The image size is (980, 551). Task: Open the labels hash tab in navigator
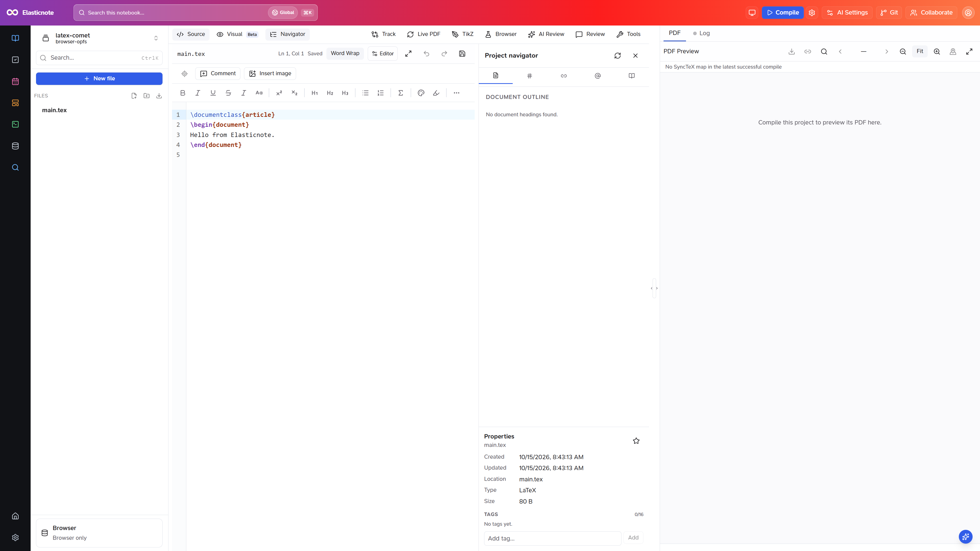coord(530,76)
